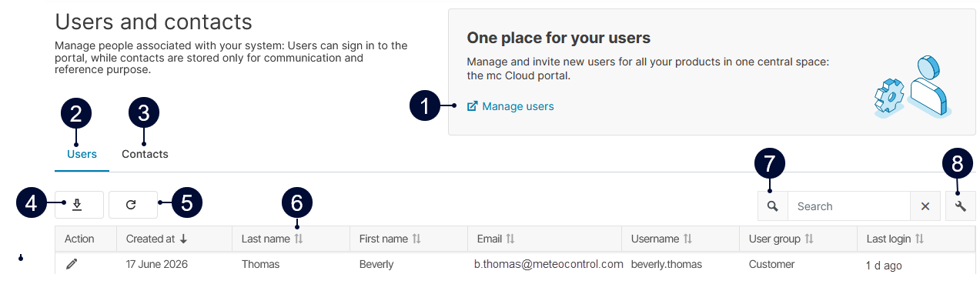This screenshot has height=291, width=980.
Task: Click the 1 d ago last login cell
Action: coord(885,266)
